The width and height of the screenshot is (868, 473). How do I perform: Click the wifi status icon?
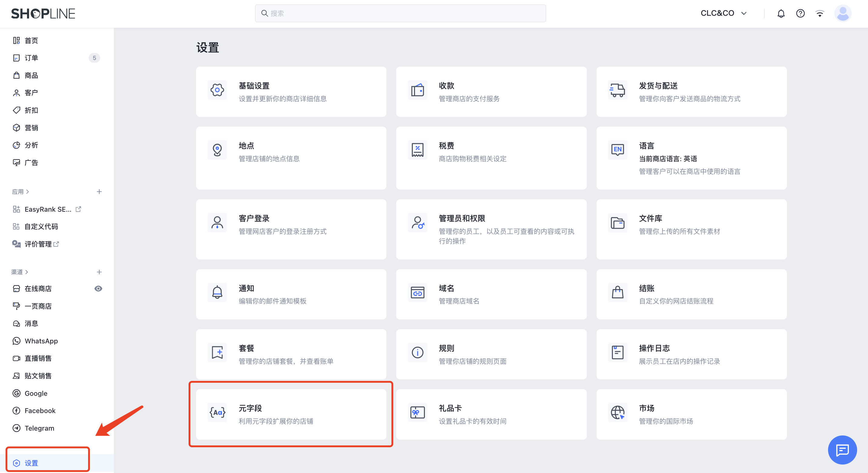820,14
